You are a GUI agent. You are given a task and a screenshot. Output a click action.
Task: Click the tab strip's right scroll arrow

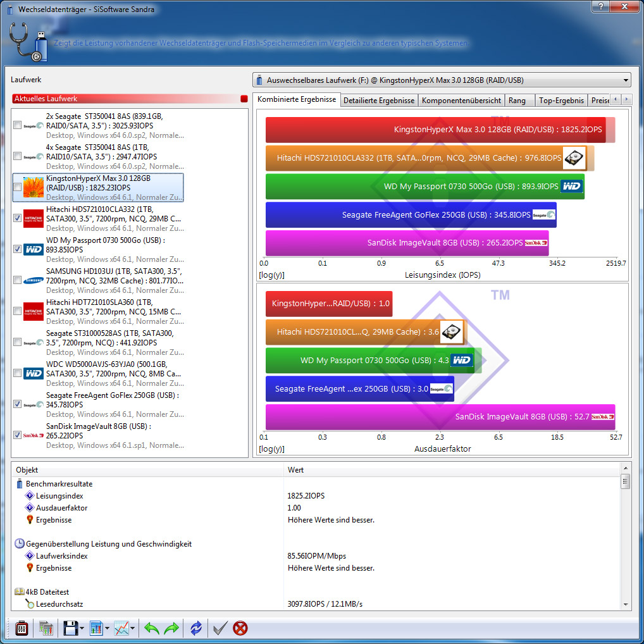[x=626, y=99]
